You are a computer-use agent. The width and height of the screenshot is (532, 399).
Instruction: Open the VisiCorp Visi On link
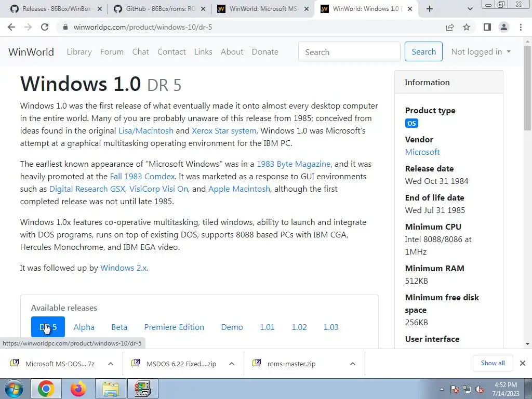pos(159,189)
